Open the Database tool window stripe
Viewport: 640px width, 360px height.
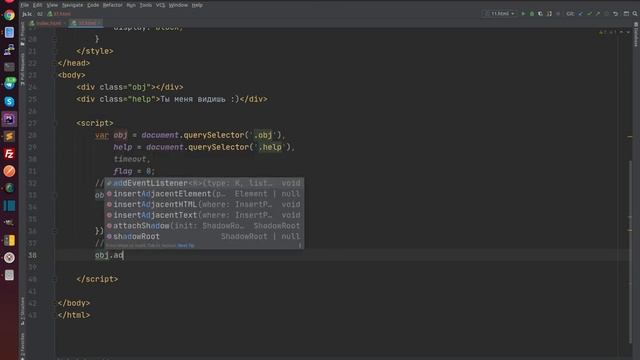pos(636,35)
